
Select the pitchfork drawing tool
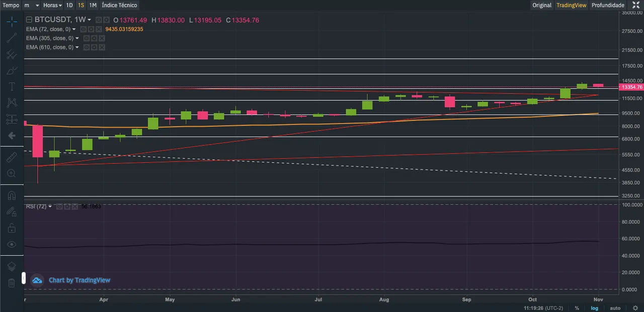12,54
